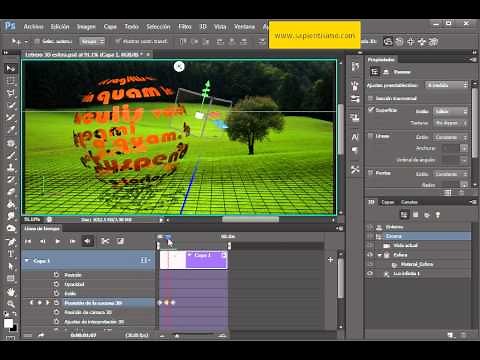Open the Superficie Estilo dropdown
This screenshot has height=360, width=480.
pyautogui.click(x=451, y=111)
